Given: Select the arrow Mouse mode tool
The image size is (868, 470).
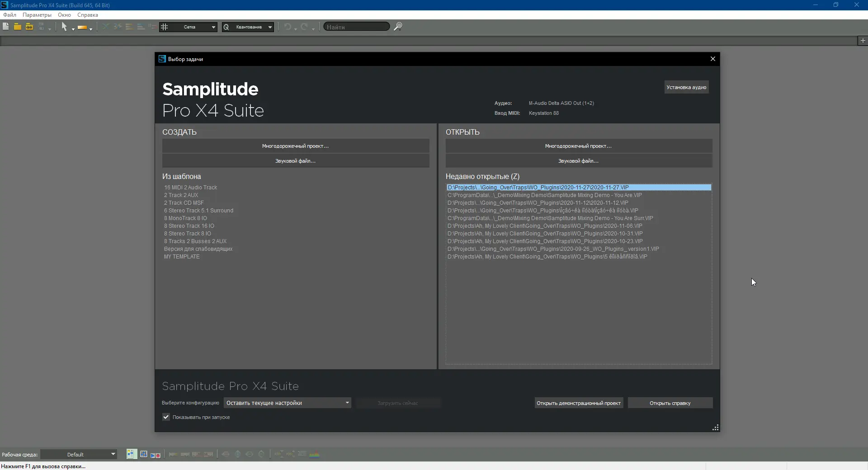Looking at the screenshot, I should (65, 27).
